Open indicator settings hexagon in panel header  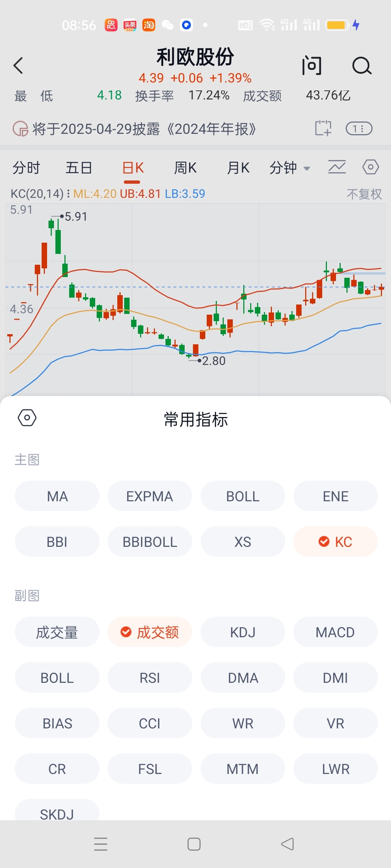(x=27, y=418)
